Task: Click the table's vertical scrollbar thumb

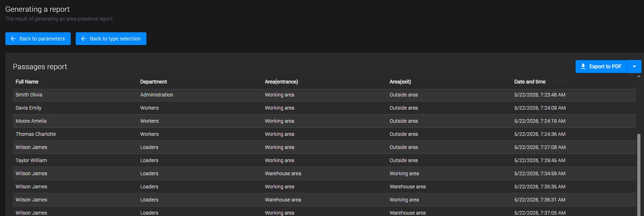Action: (639, 175)
